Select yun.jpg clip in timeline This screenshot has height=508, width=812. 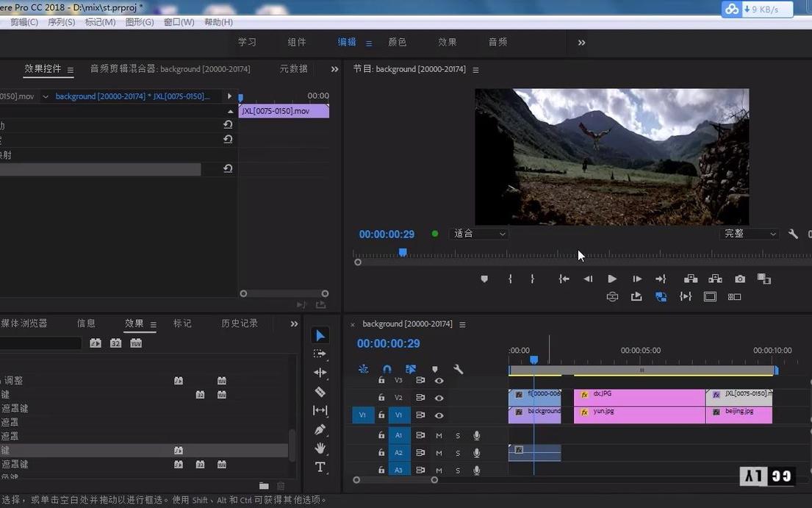[x=639, y=415]
